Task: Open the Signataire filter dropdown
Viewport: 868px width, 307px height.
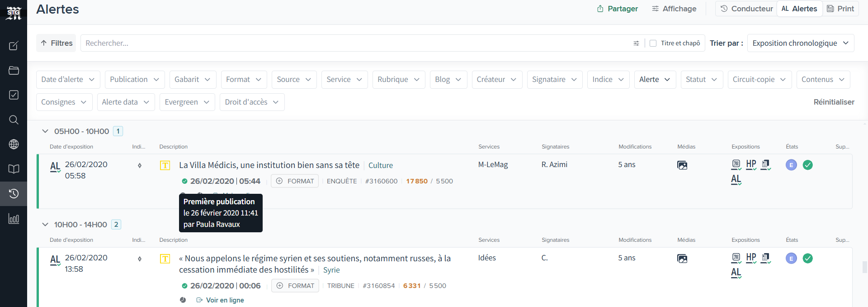Action: [x=554, y=80]
